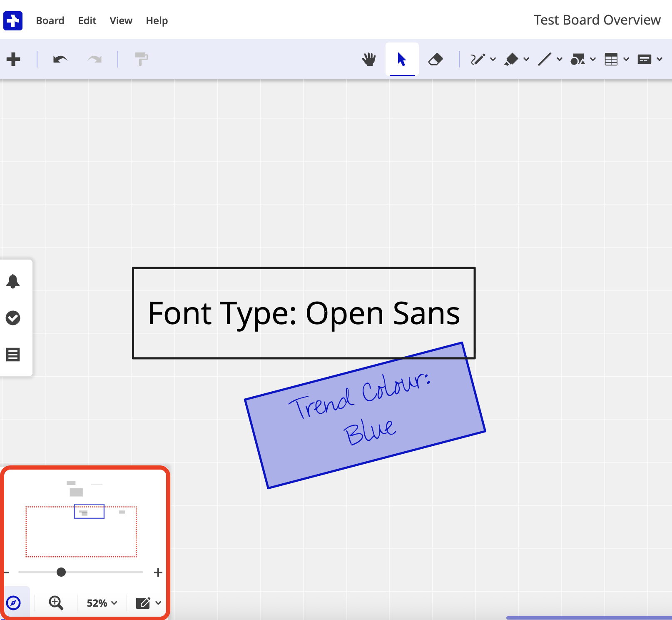Viewport: 672px width, 620px height.
Task: Toggle the compass navigator panel button
Action: (x=14, y=602)
